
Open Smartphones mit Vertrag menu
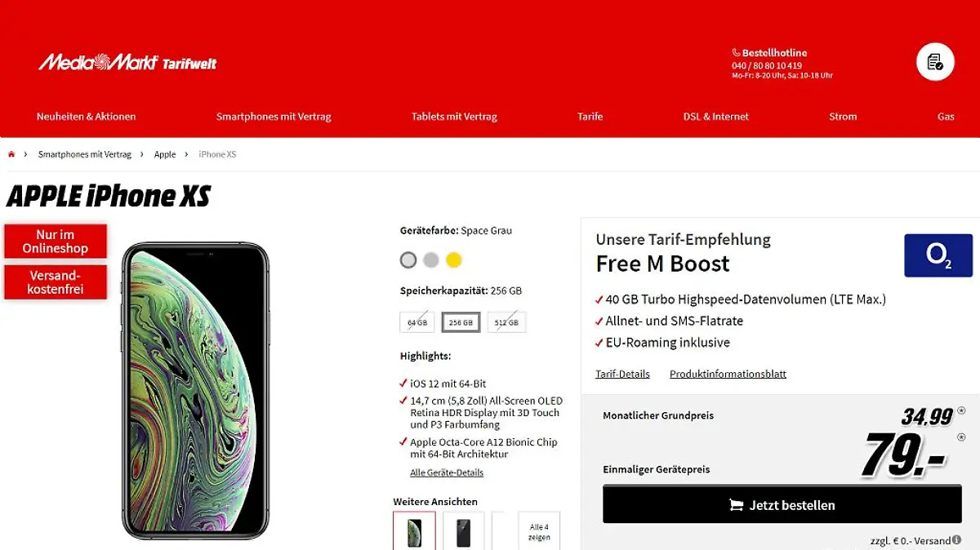(x=274, y=117)
